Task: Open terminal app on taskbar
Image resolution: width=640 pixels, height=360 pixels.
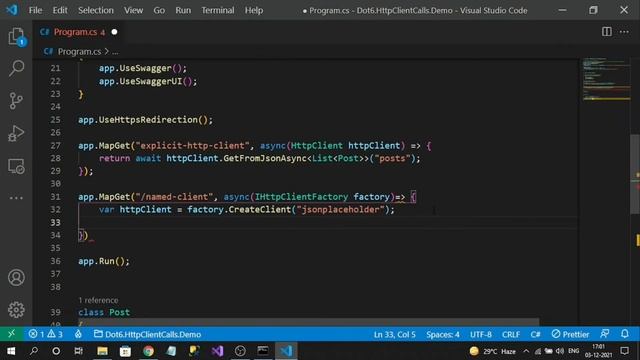Action: [263, 351]
